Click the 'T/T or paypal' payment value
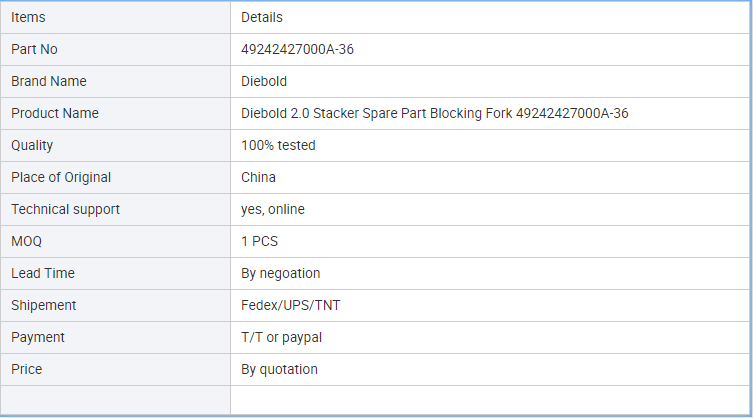The image size is (753, 418). 281,338
